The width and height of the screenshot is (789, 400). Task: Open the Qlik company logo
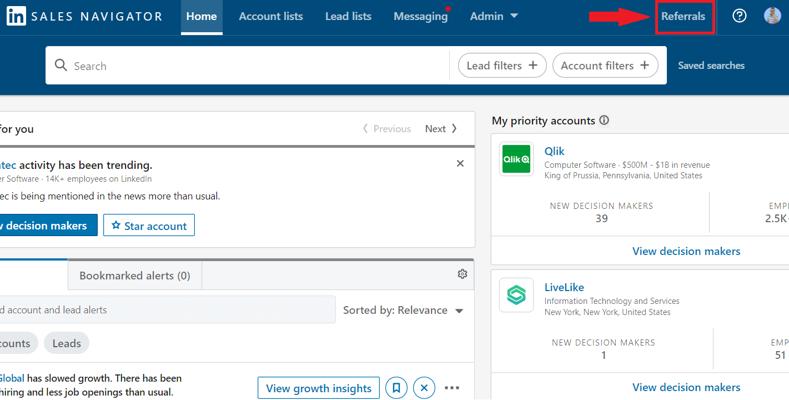pos(516,159)
